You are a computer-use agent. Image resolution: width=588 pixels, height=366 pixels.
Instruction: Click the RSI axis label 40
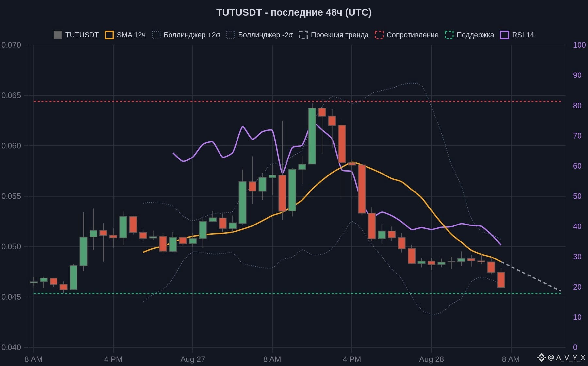click(x=577, y=226)
